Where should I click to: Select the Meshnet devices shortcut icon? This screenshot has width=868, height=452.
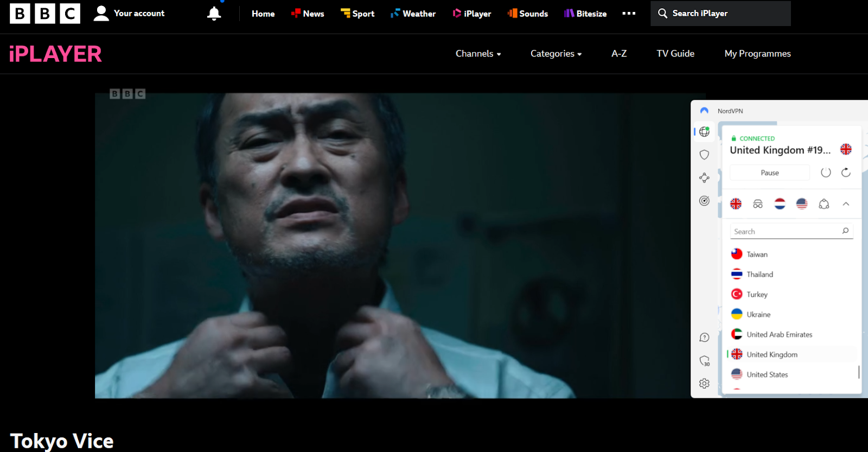point(824,204)
